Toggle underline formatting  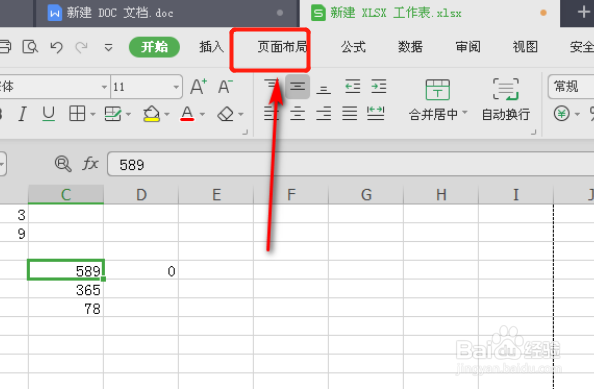(48, 114)
